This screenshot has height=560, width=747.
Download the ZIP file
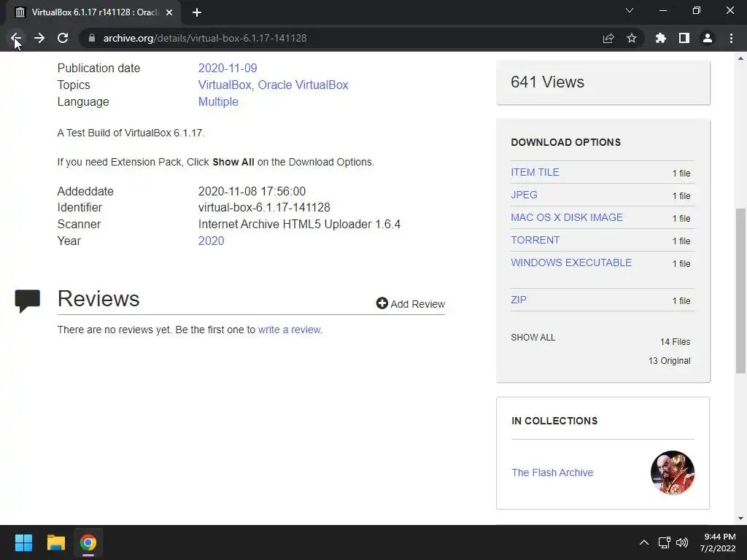pyautogui.click(x=519, y=300)
